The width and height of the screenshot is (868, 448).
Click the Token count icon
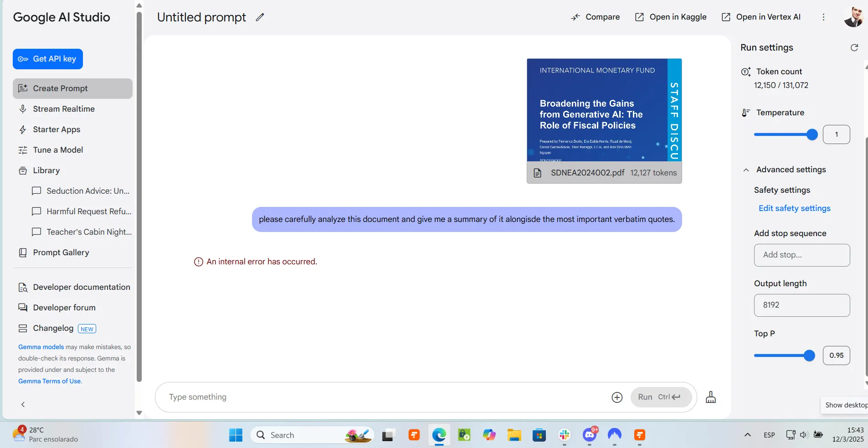[746, 72]
